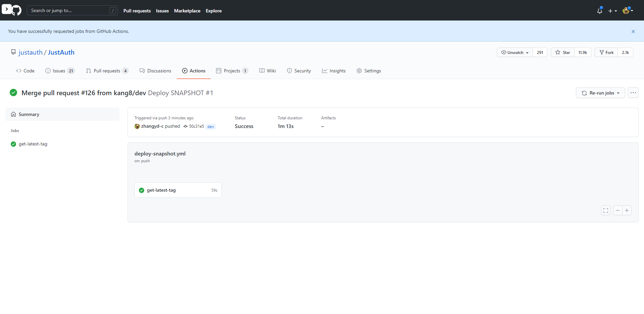Open the JustAuth repository link
644x314 pixels.
(x=61, y=52)
